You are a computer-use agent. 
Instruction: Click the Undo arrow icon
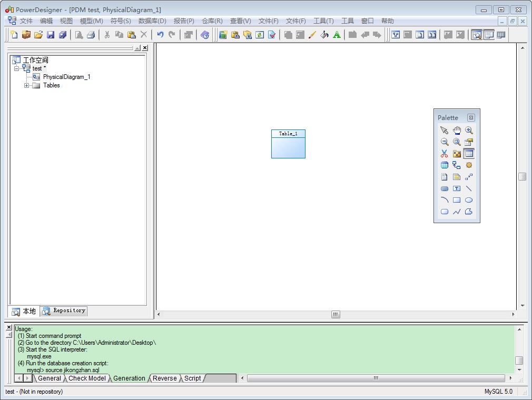(x=160, y=35)
